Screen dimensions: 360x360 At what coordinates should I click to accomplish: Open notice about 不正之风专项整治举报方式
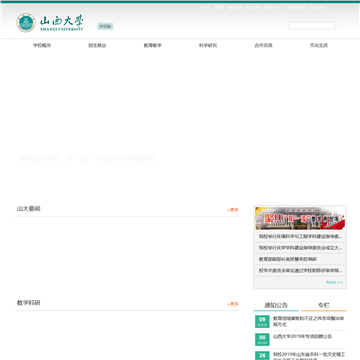tap(309, 321)
